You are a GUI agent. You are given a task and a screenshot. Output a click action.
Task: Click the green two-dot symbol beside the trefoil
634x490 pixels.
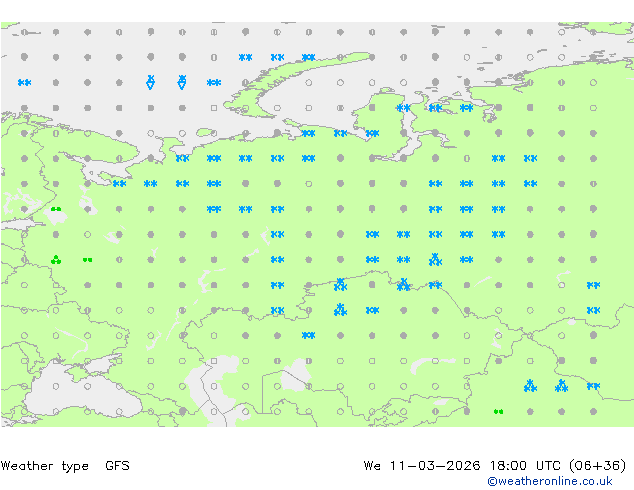coord(87,260)
